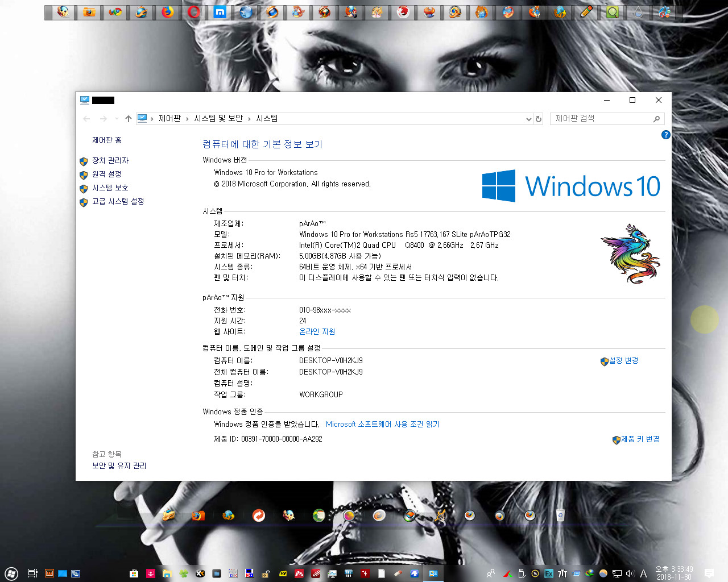This screenshot has width=728, height=582.
Task: Select 시스템 및 보안 in the breadcrumb path
Action: point(218,118)
